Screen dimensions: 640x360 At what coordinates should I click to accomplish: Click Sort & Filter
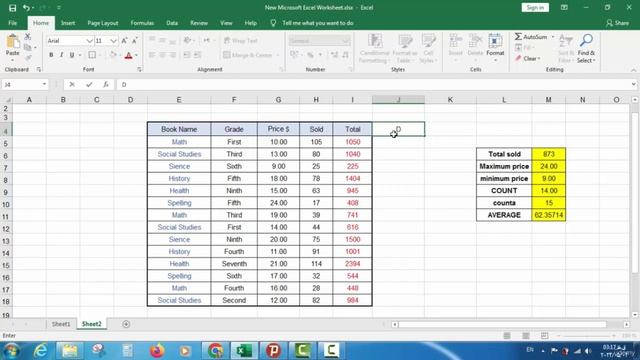[x=566, y=49]
